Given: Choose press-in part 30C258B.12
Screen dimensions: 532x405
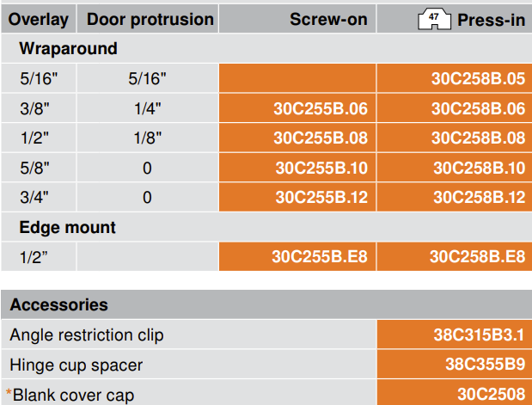Looking at the screenshot, I should (478, 197).
